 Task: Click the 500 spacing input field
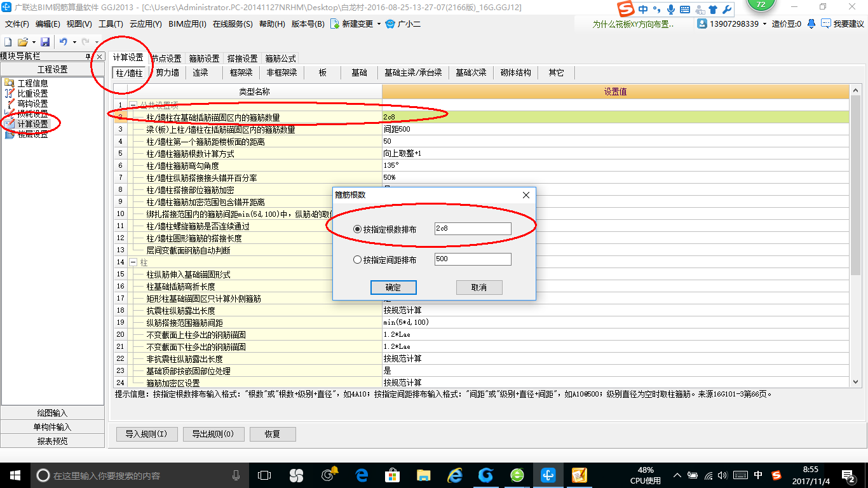[473, 259]
